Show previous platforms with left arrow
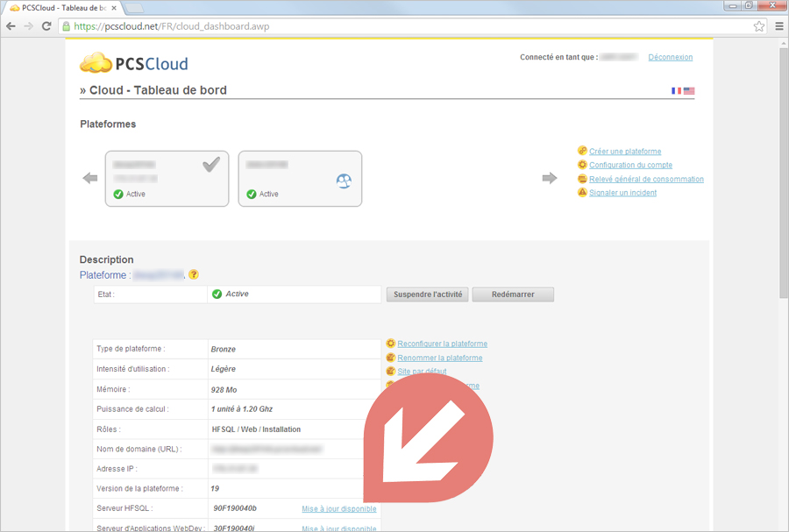789x532 pixels. click(x=90, y=178)
